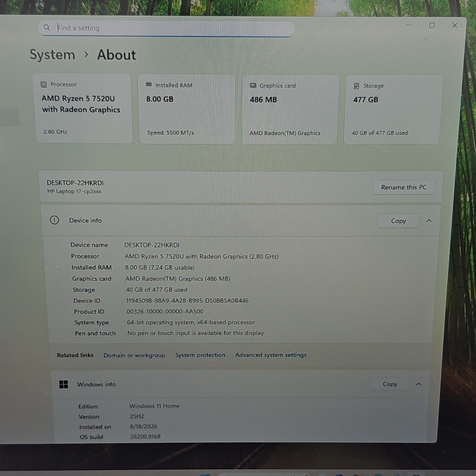Copy the Device info details
476x476 pixels.
pyautogui.click(x=398, y=221)
